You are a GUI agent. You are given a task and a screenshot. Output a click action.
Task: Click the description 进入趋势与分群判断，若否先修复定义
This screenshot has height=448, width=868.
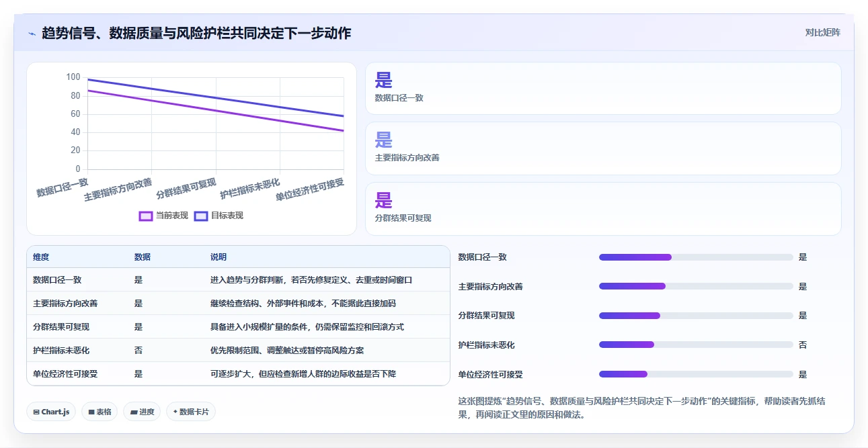click(x=311, y=279)
